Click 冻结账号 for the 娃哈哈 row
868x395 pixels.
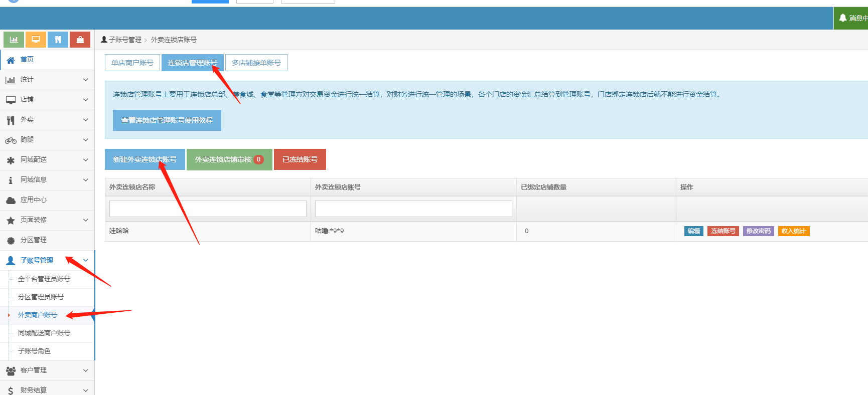pos(723,231)
